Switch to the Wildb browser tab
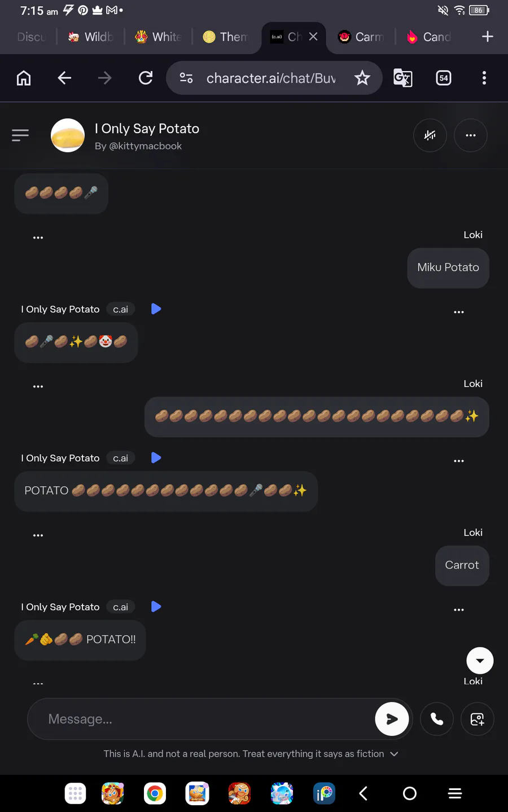508x812 pixels. [91, 37]
